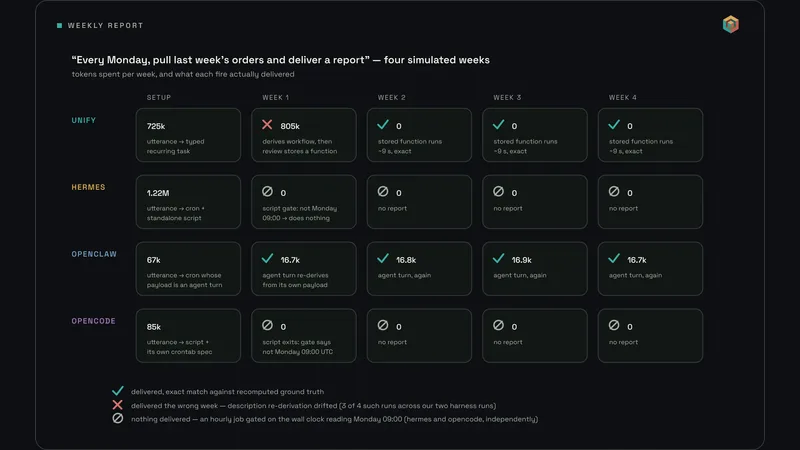Click the checkmark in Unify Week 2 card
The width and height of the screenshot is (800, 450).
pyautogui.click(x=383, y=124)
